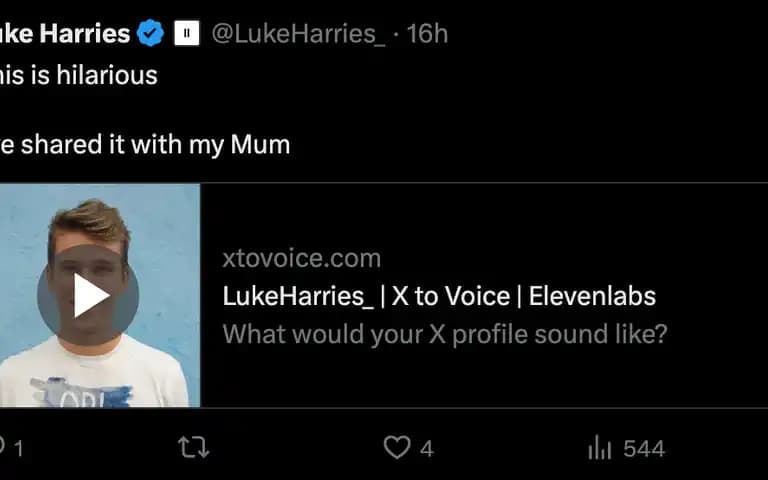This screenshot has width=768, height=480.
Task: Click the ElevenLabs affiliation badge icon
Action: point(187,33)
